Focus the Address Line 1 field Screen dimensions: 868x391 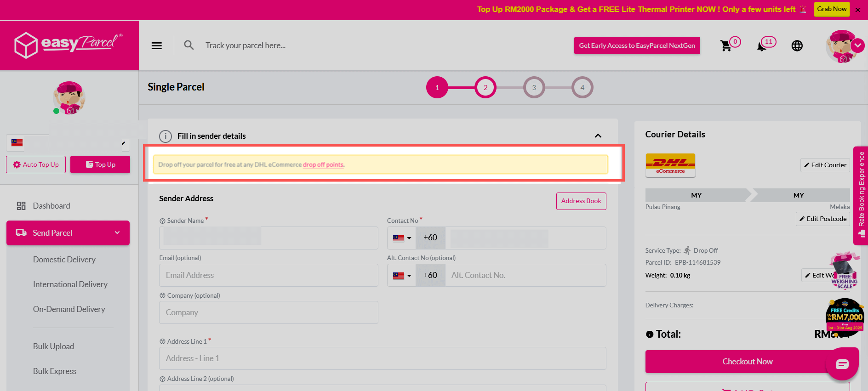coord(383,358)
